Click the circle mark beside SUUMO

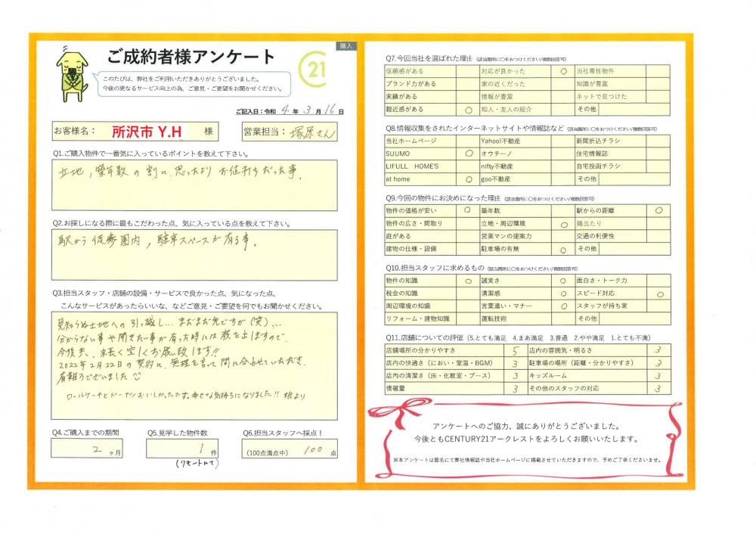(x=468, y=153)
